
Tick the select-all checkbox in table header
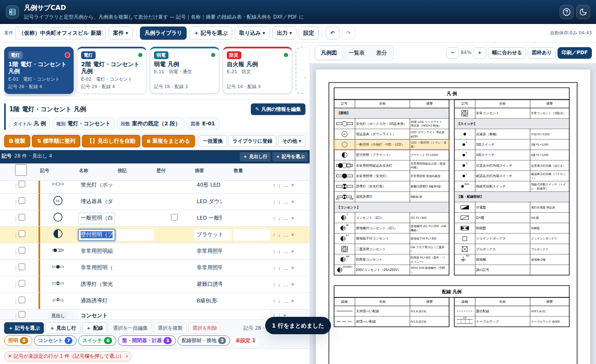pyautogui.click(x=21, y=170)
